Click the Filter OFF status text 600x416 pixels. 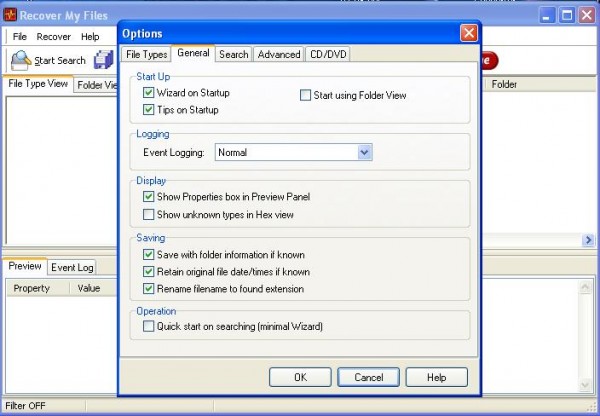(x=25, y=406)
